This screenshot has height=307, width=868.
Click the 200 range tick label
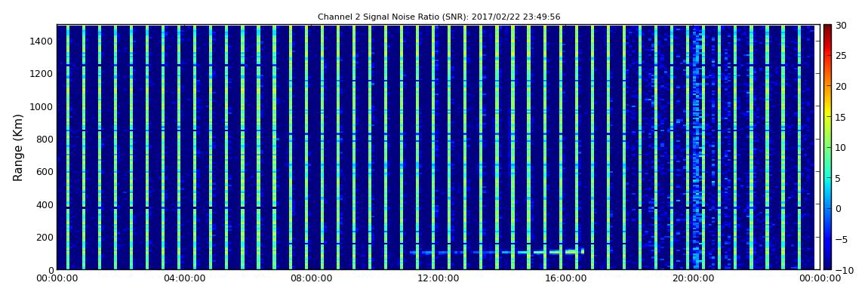click(x=45, y=238)
